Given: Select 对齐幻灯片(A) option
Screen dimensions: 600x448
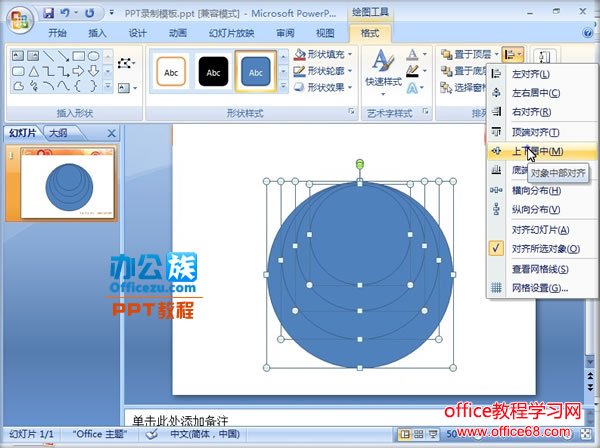Looking at the screenshot, I should click(x=542, y=230).
